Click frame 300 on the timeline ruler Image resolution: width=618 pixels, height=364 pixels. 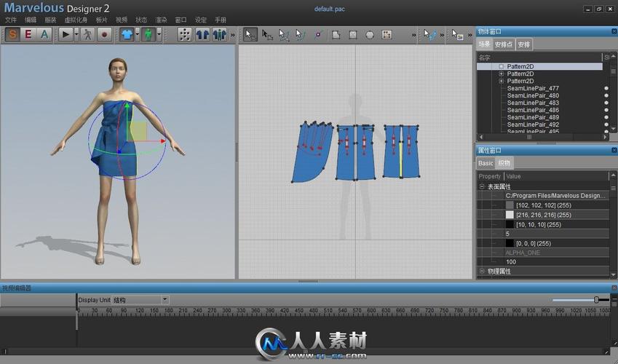(x=226, y=311)
